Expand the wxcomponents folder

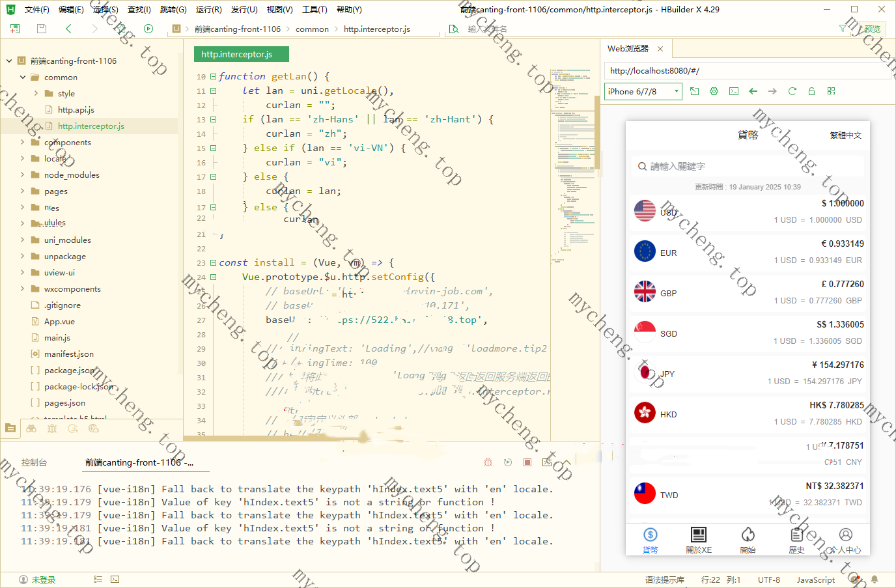23,289
